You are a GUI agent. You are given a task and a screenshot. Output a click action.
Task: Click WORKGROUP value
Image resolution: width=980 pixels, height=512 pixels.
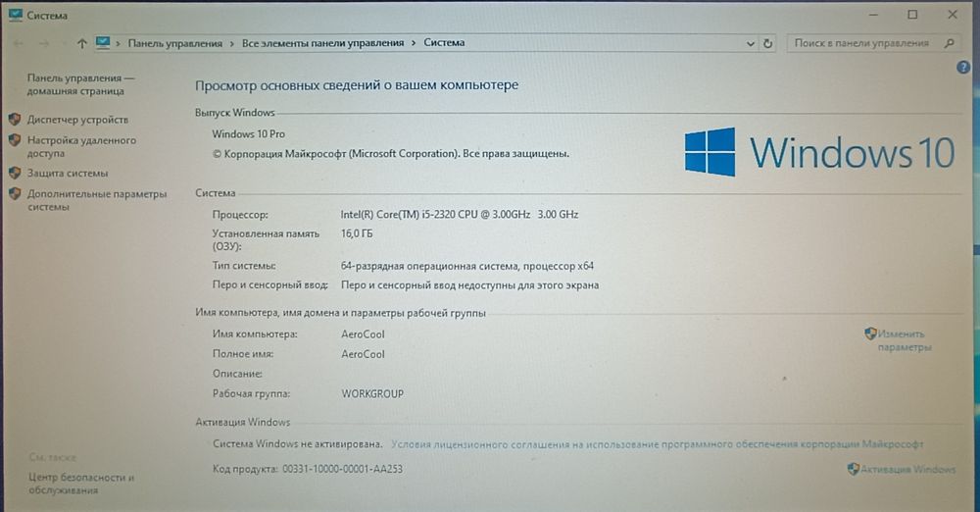click(372, 393)
